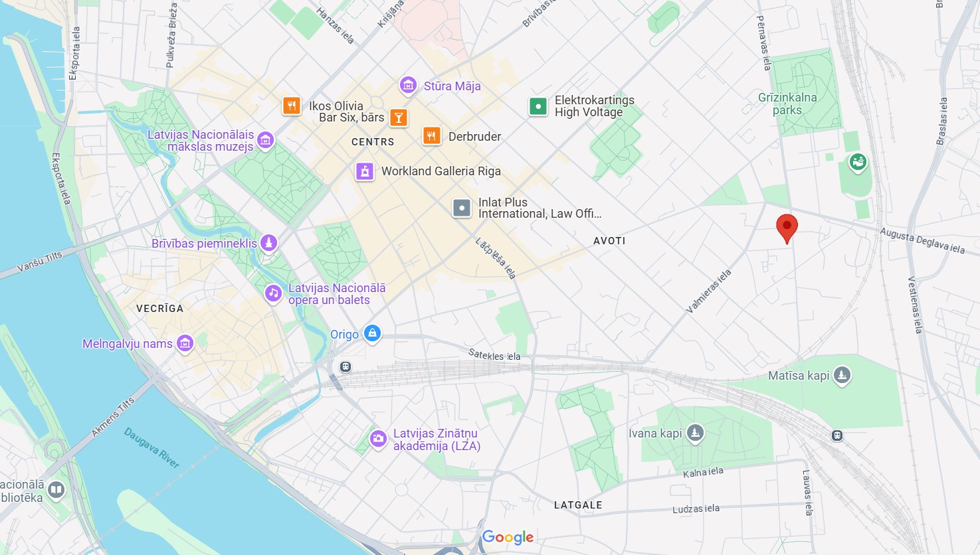Click the Workland Galleria Riga icon

tap(365, 171)
